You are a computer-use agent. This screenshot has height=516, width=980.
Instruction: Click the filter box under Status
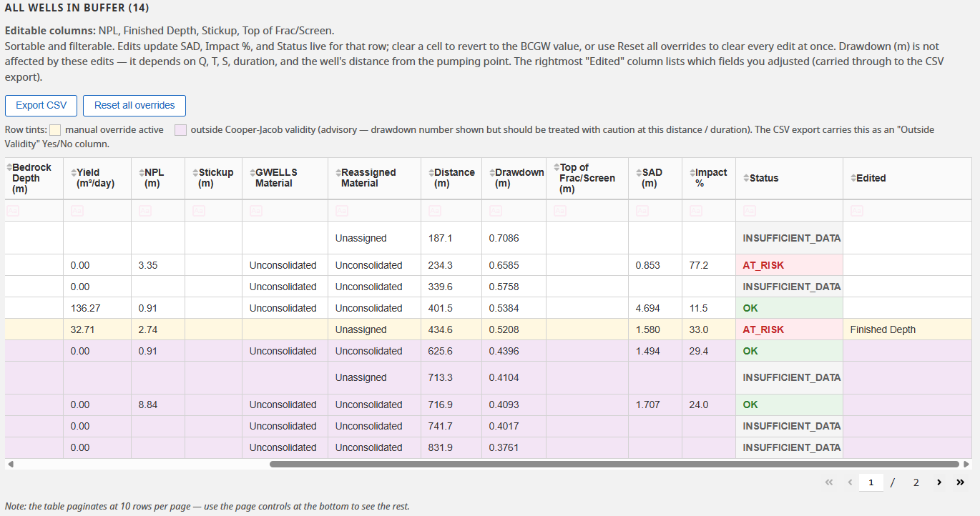pyautogui.click(x=790, y=211)
